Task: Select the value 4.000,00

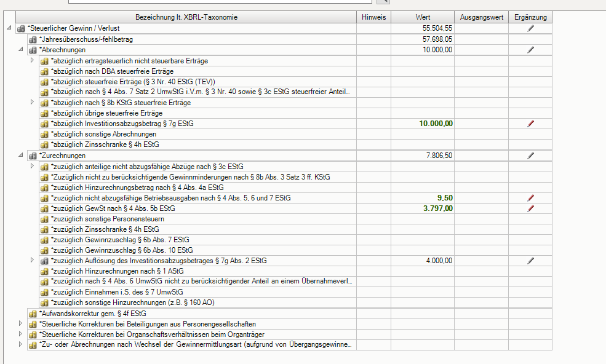Action: [x=439, y=261]
